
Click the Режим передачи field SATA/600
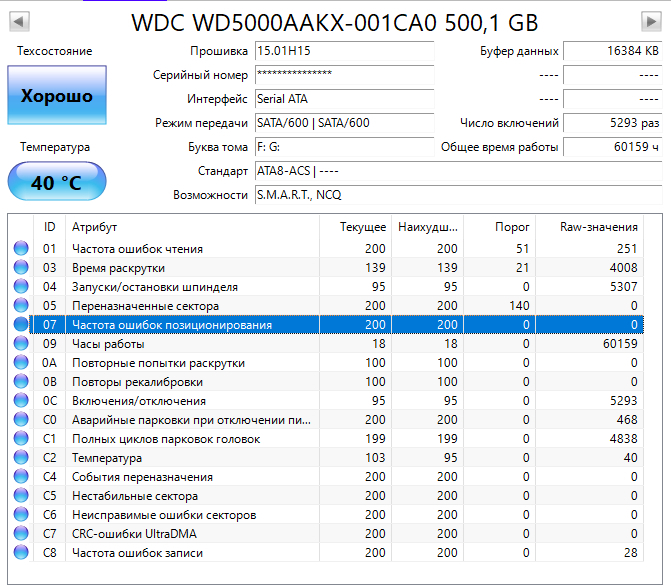(344, 123)
